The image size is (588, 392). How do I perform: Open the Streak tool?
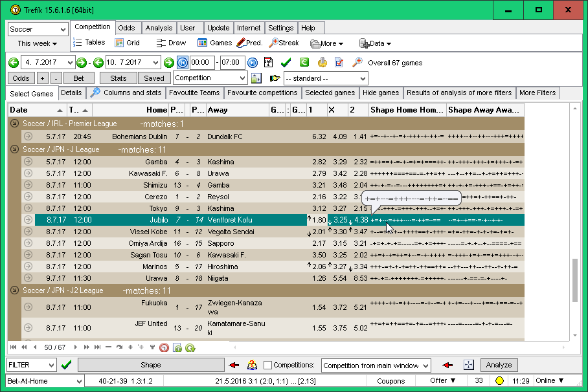[x=284, y=43]
